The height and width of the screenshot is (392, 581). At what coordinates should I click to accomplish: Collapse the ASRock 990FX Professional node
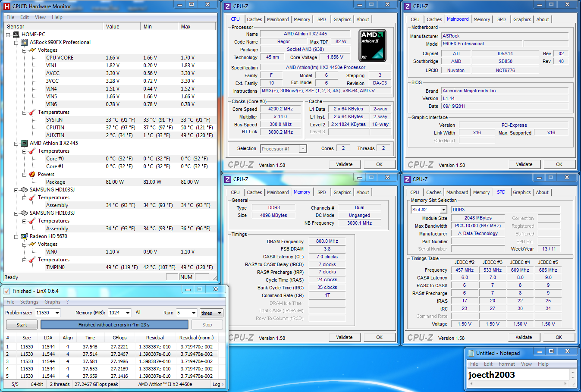tap(16, 42)
